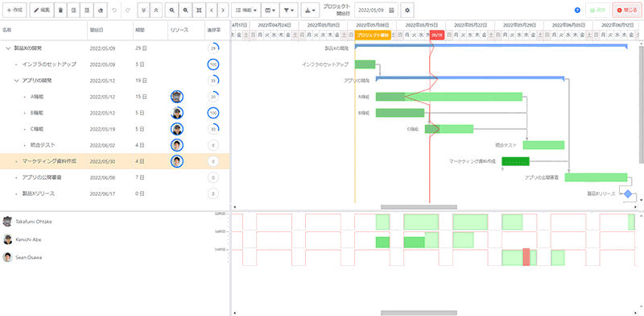Click the trash delete icon in toolbar
Image resolution: width=644 pixels, height=316 pixels.
tap(60, 10)
